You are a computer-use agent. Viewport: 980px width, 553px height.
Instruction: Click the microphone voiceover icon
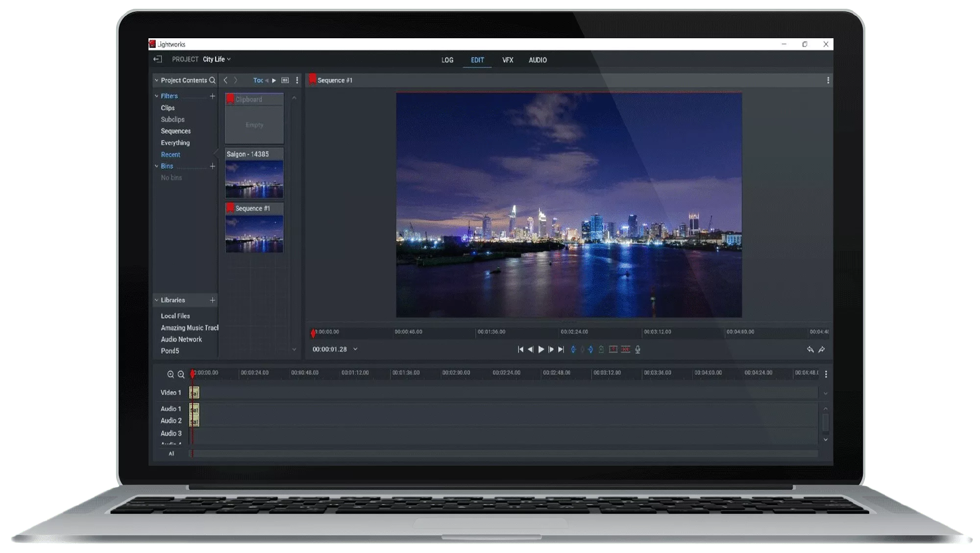click(x=638, y=349)
